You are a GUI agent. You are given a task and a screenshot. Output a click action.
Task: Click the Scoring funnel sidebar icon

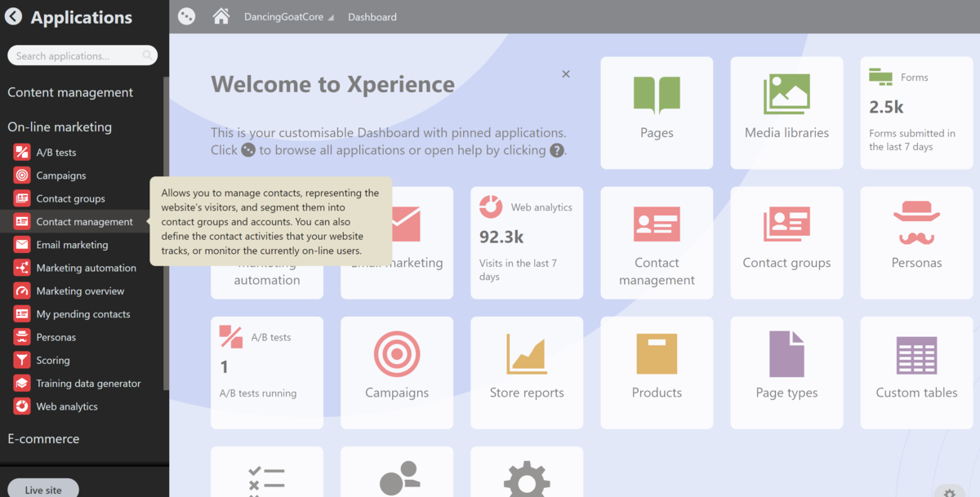(22, 360)
